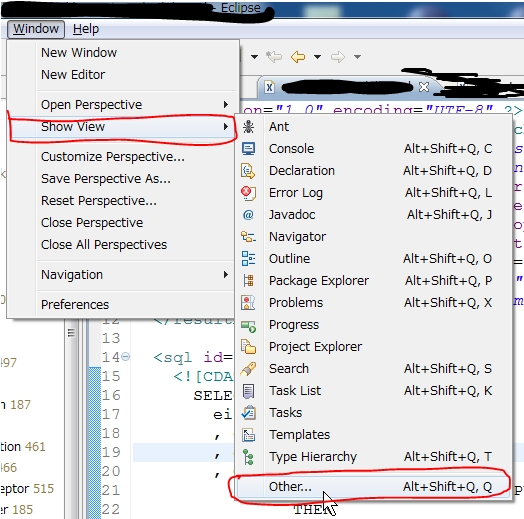Click the Project Explorer folder icon

pyautogui.click(x=248, y=347)
